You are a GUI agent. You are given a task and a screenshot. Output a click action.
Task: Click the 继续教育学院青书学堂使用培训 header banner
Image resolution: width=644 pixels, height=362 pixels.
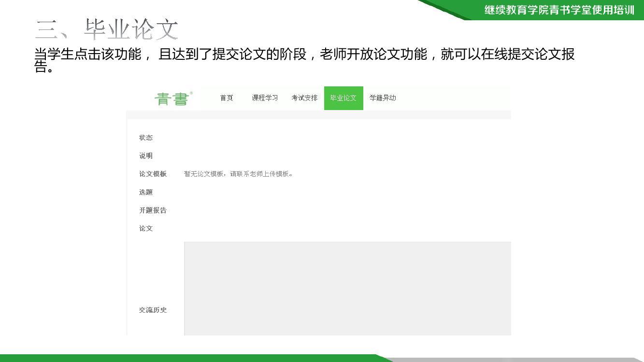point(559,10)
